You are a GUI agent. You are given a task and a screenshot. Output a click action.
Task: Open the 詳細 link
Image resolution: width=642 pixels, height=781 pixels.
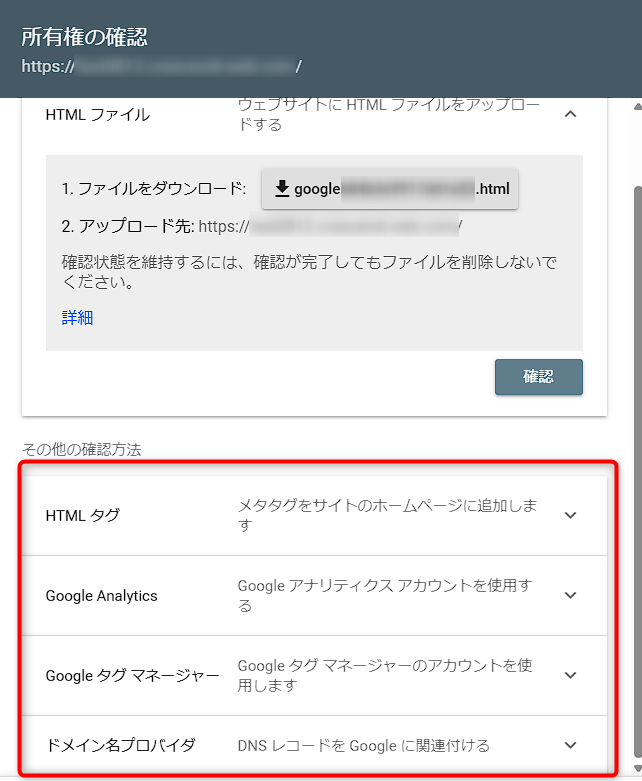77,318
